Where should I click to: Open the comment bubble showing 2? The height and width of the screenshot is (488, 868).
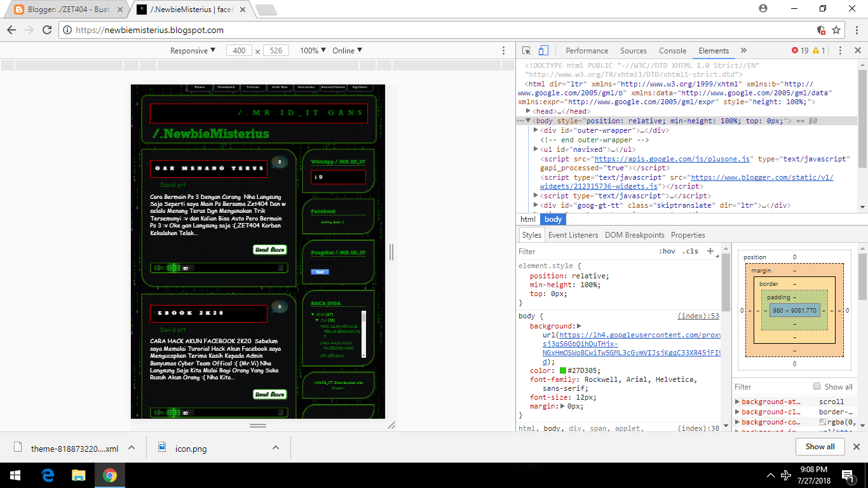(x=280, y=162)
